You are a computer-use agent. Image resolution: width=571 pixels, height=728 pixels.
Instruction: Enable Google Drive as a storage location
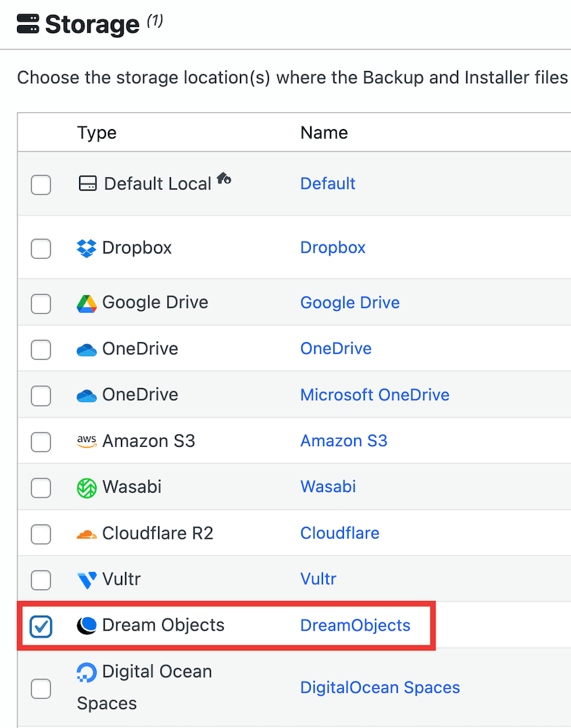pos(41,302)
